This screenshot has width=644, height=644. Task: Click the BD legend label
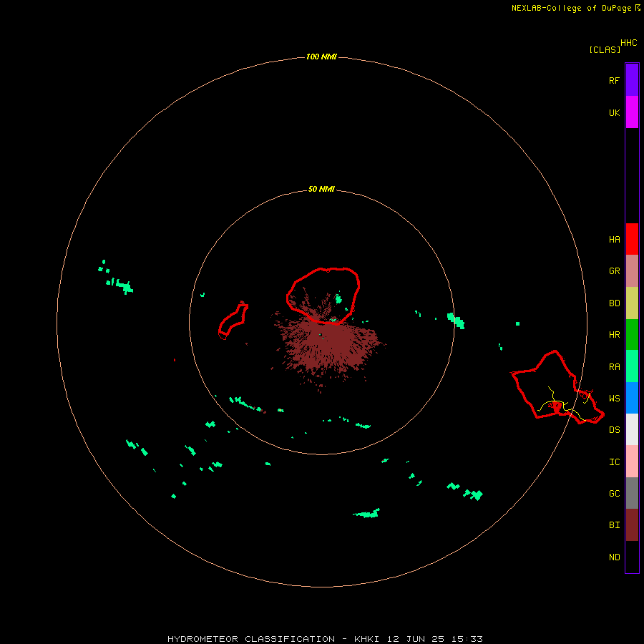pyautogui.click(x=614, y=303)
